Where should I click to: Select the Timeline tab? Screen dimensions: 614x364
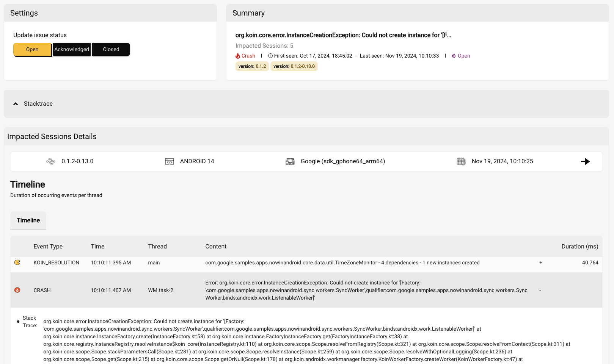[28, 220]
